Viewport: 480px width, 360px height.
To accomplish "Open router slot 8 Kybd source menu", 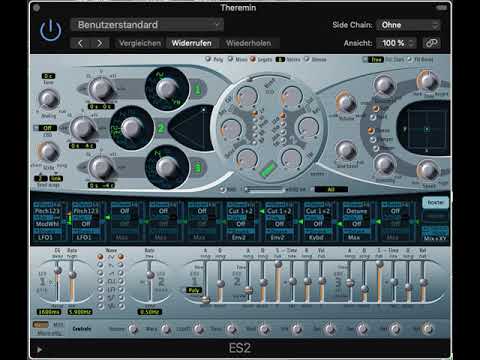I will point(317,237).
